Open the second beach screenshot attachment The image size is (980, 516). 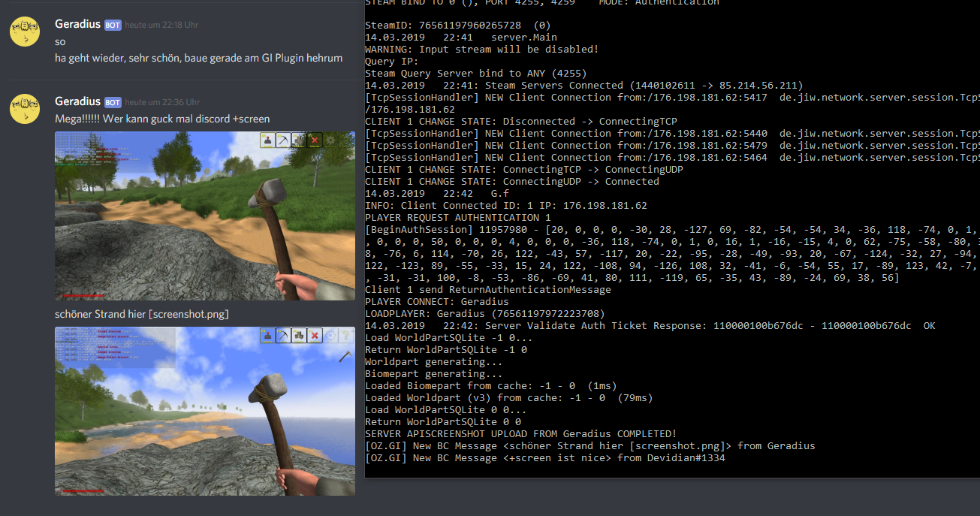coord(205,421)
